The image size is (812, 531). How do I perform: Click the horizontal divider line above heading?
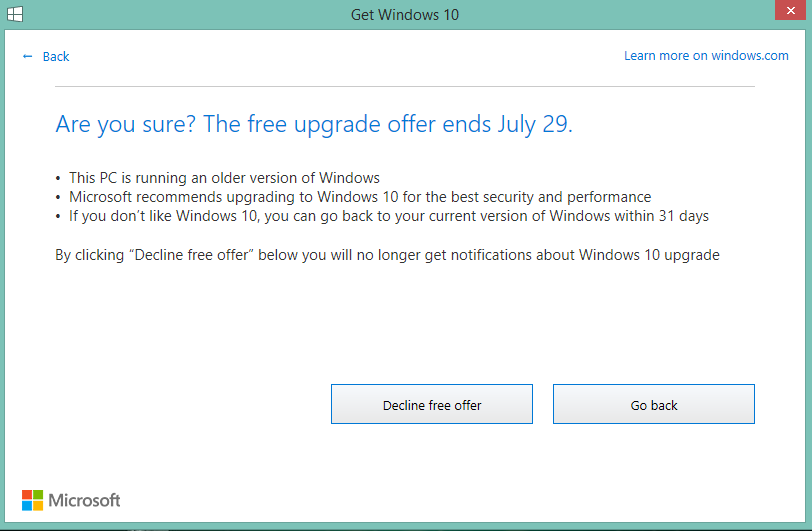point(405,87)
